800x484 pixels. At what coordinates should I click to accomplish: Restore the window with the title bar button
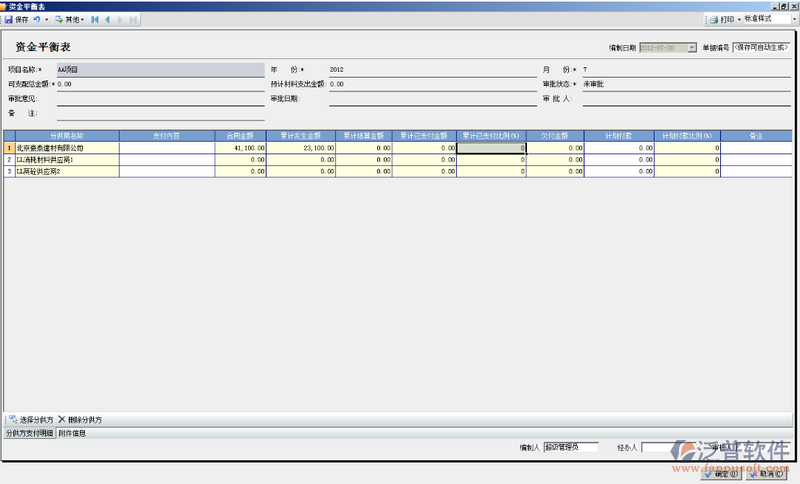tap(786, 6)
